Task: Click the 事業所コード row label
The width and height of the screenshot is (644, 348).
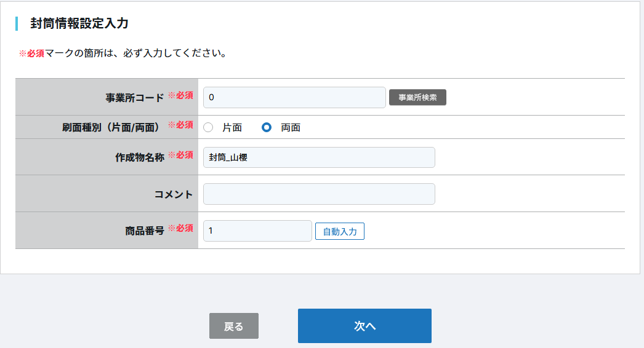Action: tap(135, 97)
